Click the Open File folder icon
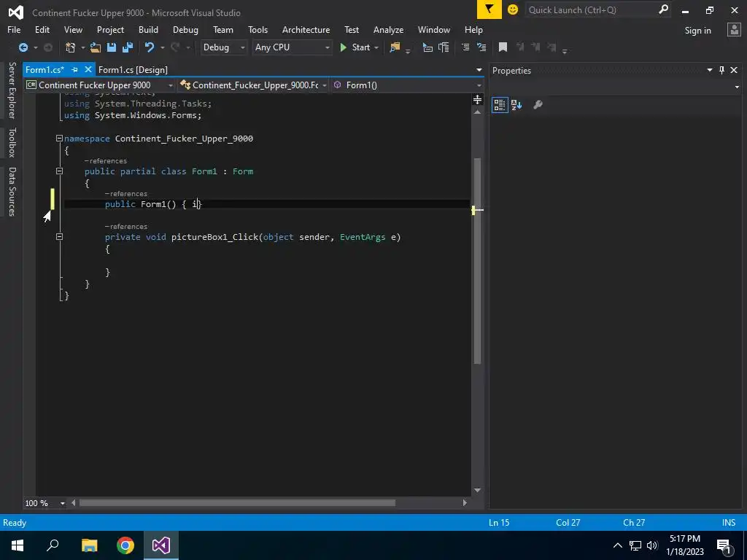 point(96,47)
